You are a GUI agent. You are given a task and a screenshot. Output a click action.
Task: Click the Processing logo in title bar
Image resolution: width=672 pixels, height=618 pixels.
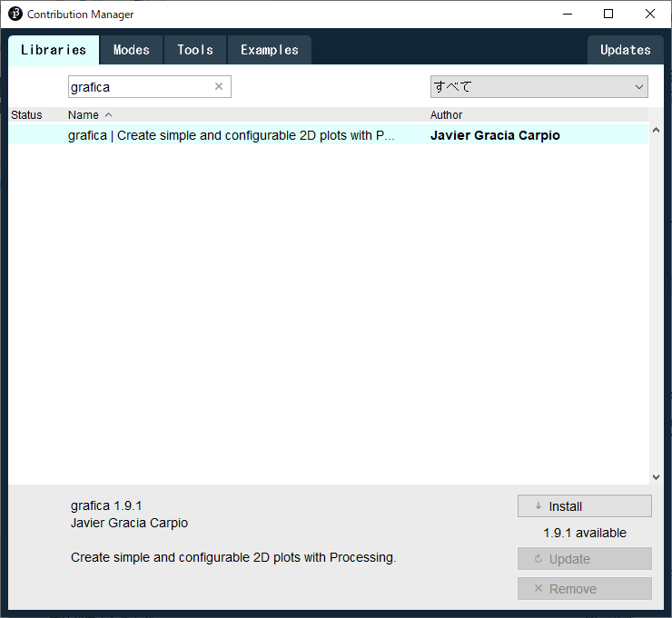15,15
